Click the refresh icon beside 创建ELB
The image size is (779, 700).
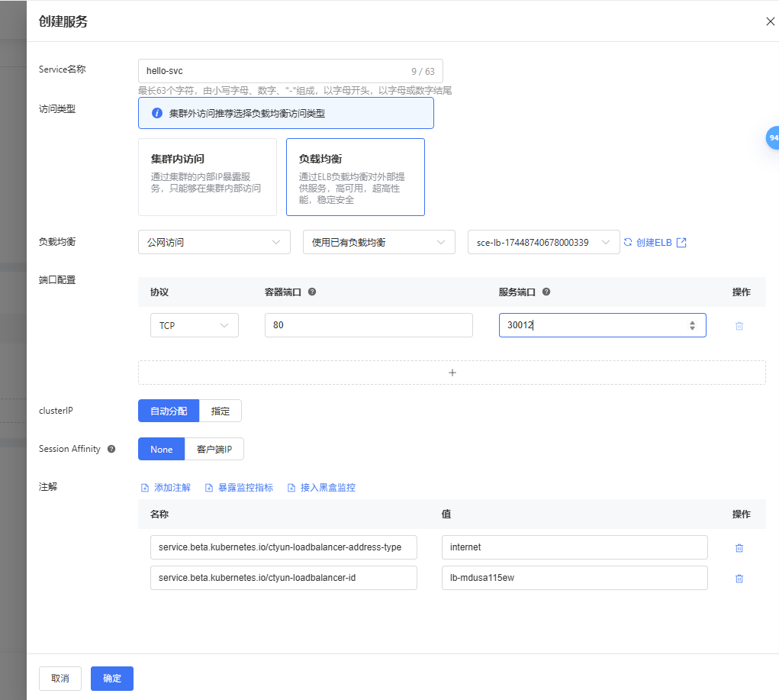tap(628, 242)
